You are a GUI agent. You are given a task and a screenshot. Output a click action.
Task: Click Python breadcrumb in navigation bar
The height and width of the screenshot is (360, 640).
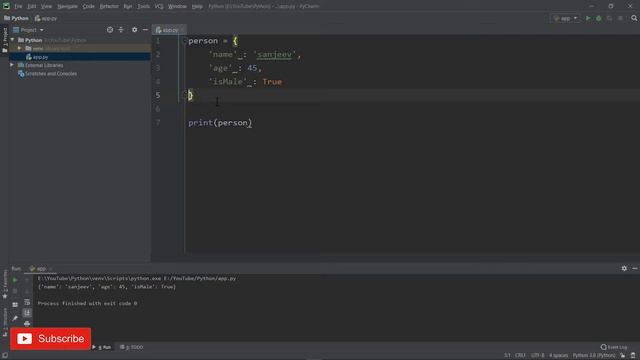16,18
